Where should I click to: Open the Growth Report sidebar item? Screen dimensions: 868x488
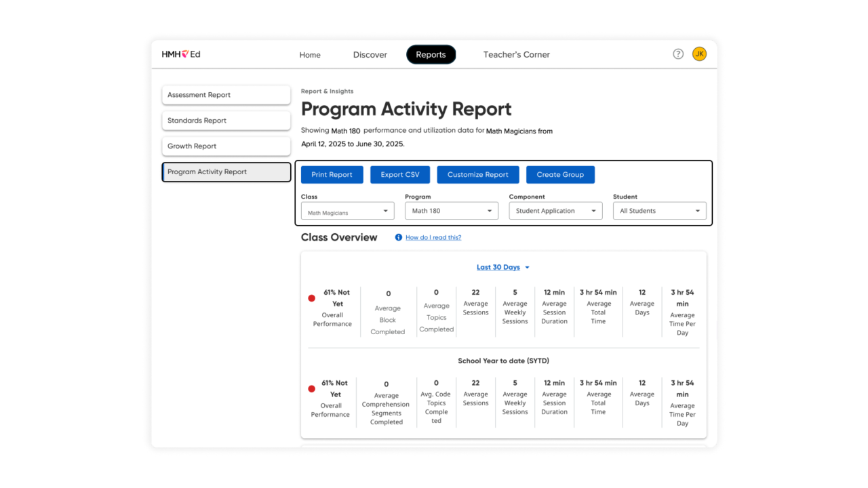pyautogui.click(x=226, y=146)
